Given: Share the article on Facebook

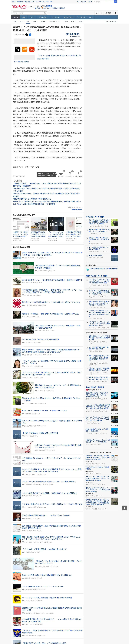Looking at the screenshot, I should click(30, 35).
